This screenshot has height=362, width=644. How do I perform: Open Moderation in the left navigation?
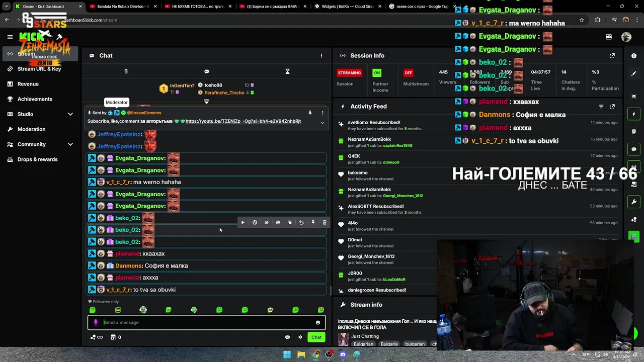tap(40, 129)
